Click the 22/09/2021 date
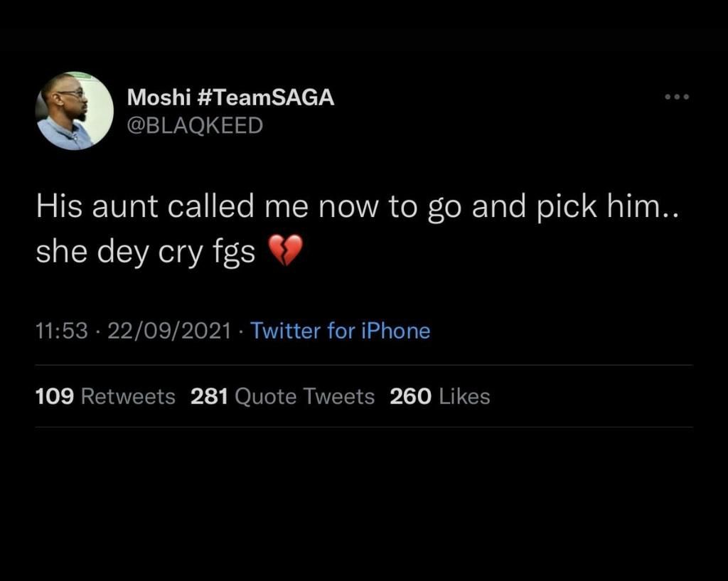Viewport: 728px width, 581px height. (x=169, y=331)
